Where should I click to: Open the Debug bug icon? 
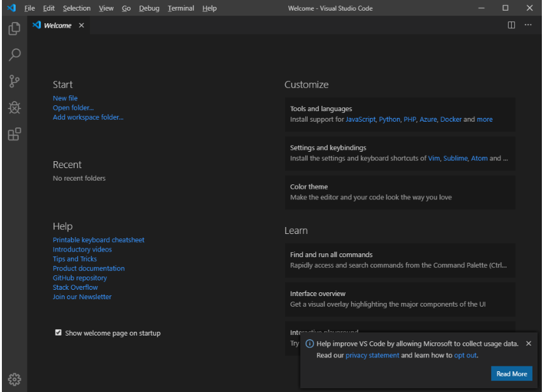[x=14, y=108]
